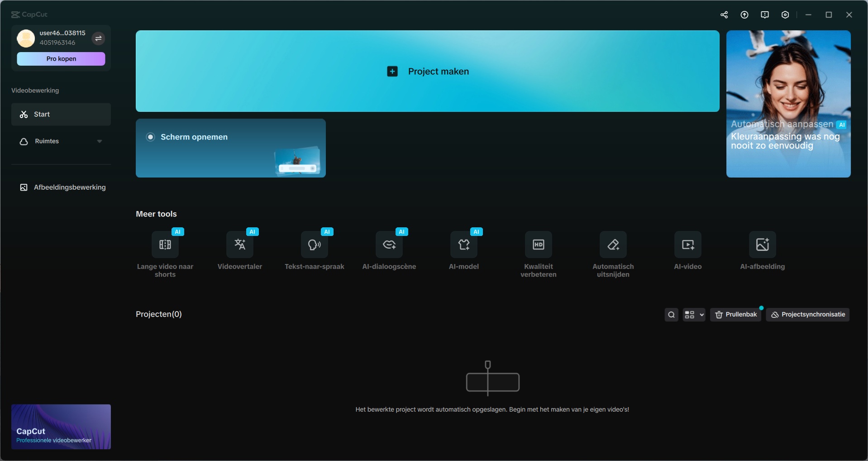Click the switch account icon

tap(98, 38)
